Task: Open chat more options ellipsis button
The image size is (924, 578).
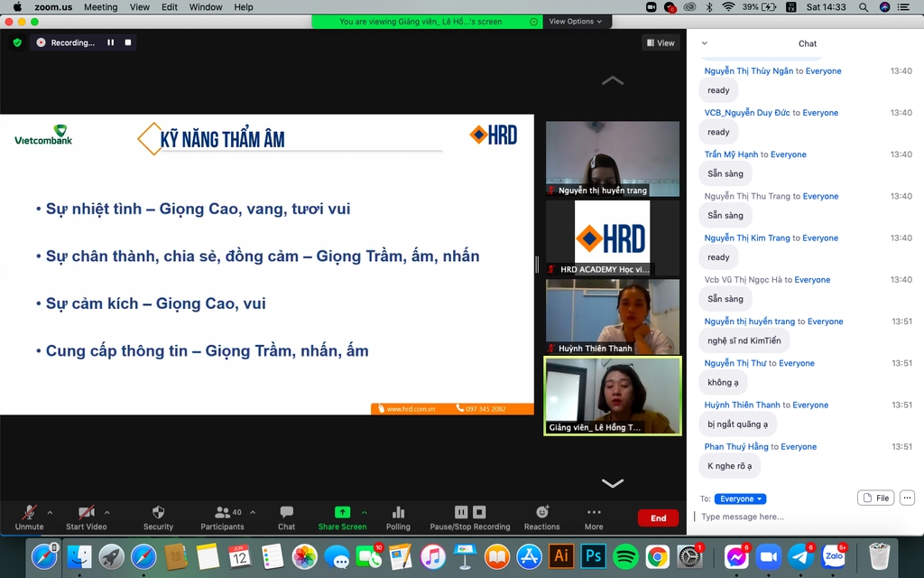Action: pos(907,498)
